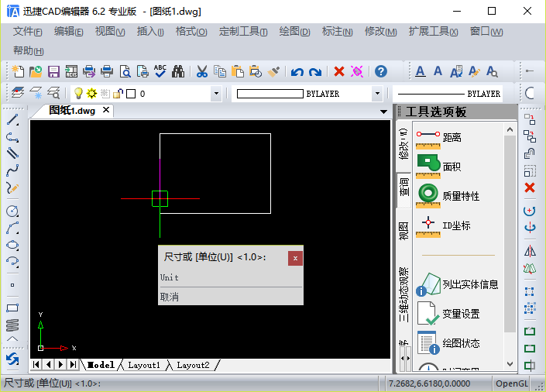Click the coordinates readout in status bar
546x392 pixels.
click(429, 383)
